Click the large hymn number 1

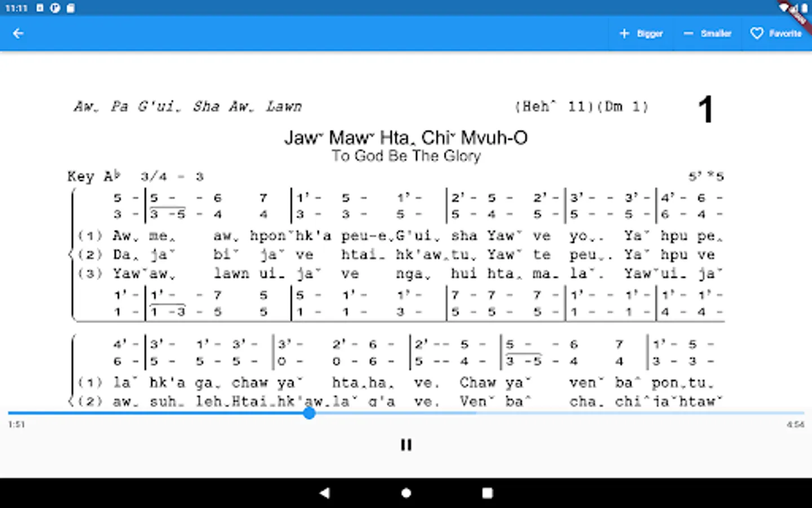click(x=705, y=110)
